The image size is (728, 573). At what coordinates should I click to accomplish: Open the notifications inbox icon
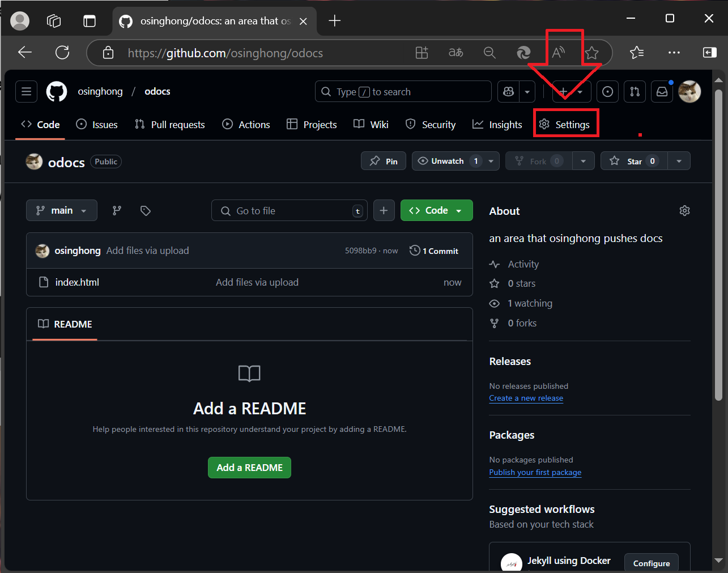(x=662, y=91)
